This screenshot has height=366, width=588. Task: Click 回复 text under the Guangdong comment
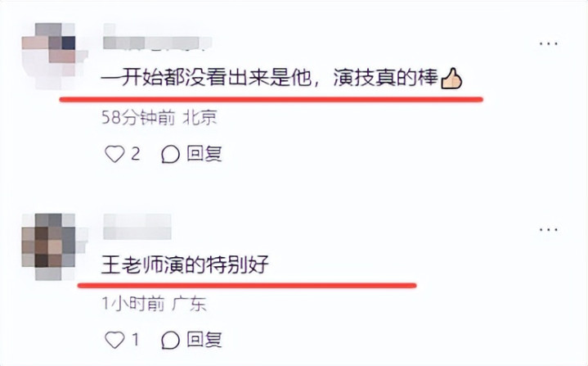pyautogui.click(x=204, y=340)
